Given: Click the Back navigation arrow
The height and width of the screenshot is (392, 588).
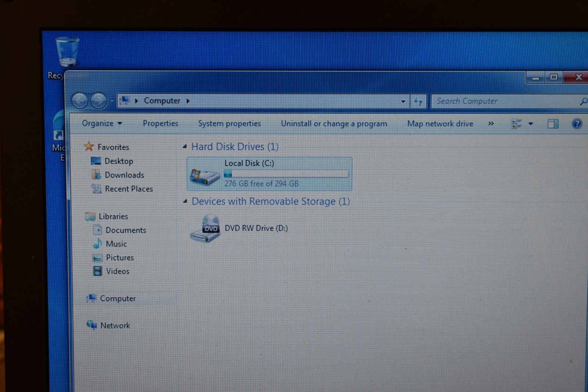Looking at the screenshot, I should tap(80, 101).
